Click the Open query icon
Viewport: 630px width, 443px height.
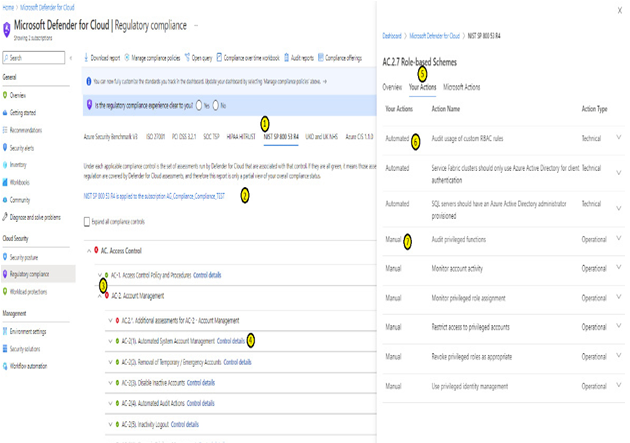187,58
